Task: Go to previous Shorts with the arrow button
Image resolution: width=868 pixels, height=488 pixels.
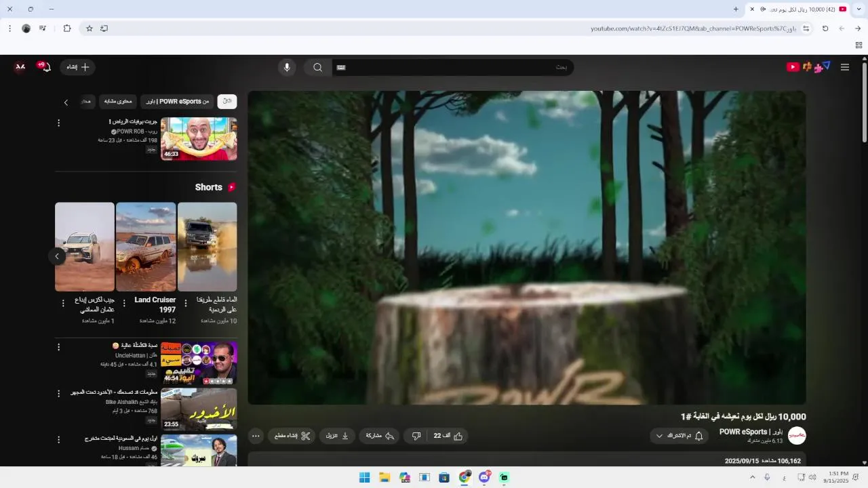Action: click(x=57, y=256)
